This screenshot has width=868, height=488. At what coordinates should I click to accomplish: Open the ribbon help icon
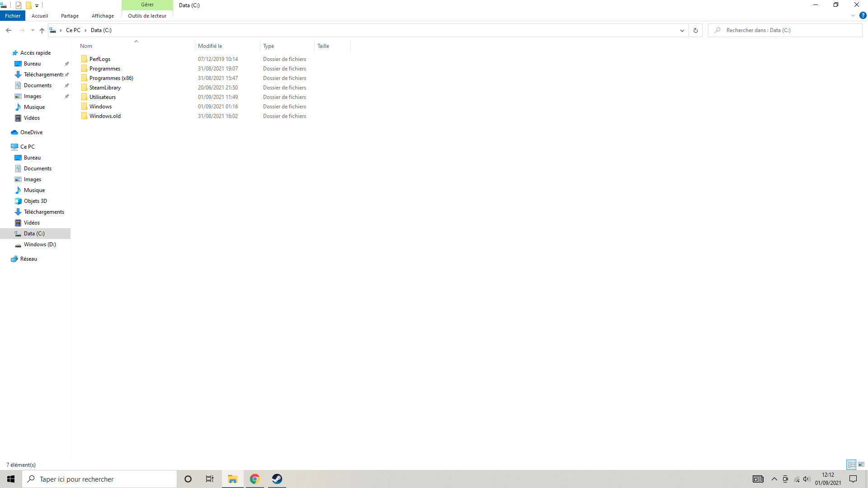(x=863, y=15)
